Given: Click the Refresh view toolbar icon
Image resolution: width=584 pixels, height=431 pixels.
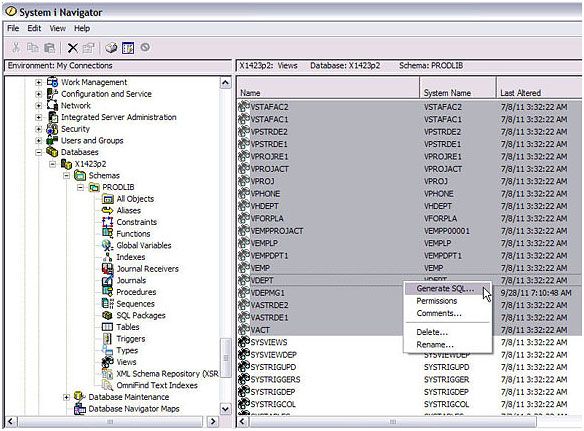Looking at the screenshot, I should click(x=128, y=48).
